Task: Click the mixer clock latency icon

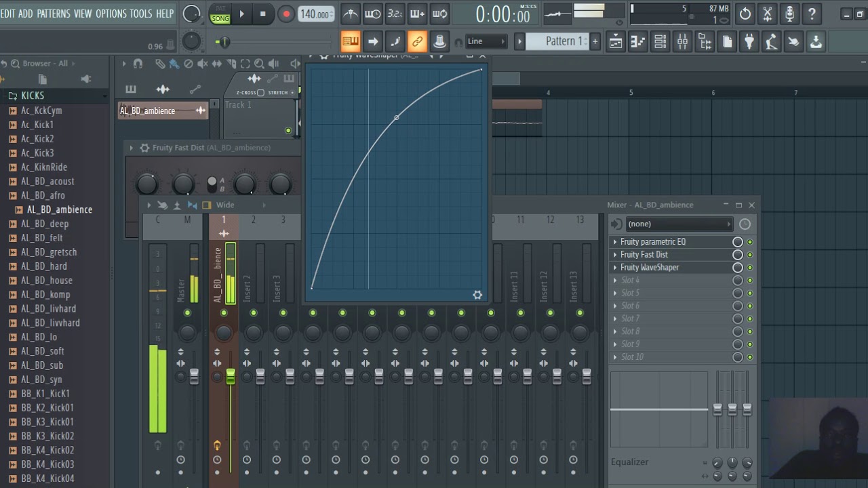Action: pyautogui.click(x=745, y=224)
